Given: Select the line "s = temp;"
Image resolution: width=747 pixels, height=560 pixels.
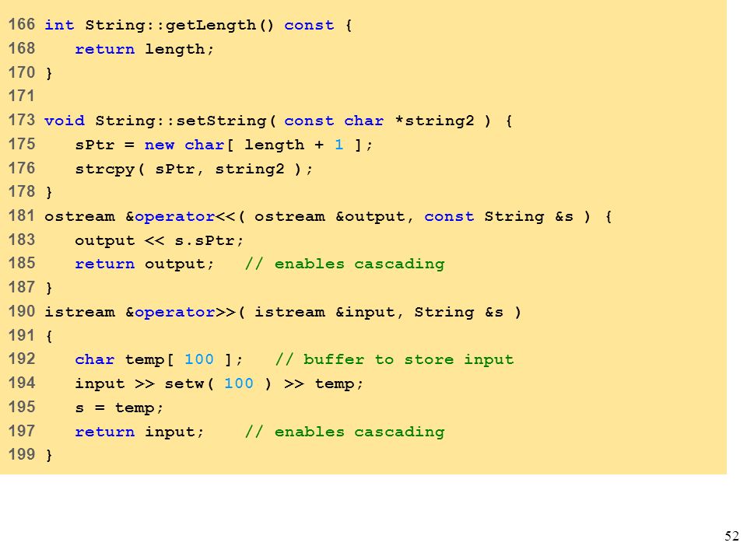Looking at the screenshot, I should pyautogui.click(x=118, y=408).
